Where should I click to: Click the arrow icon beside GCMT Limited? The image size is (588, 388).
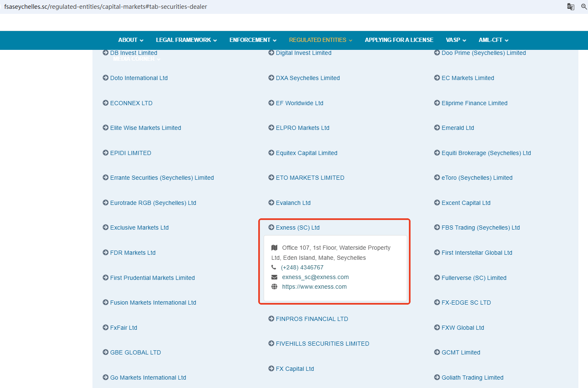437,352
